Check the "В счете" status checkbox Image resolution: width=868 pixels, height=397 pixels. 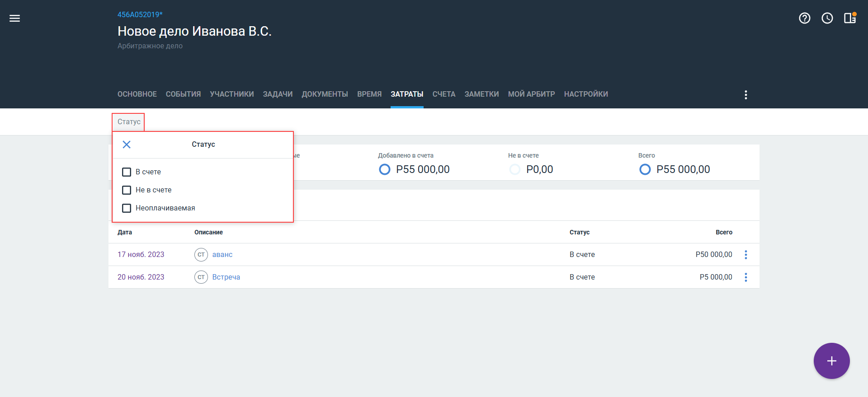click(x=127, y=172)
